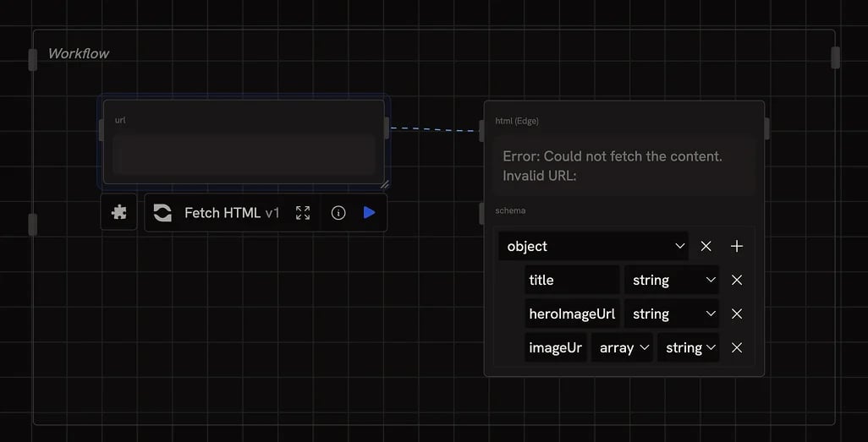This screenshot has height=442, width=868.
Task: Edit the imageUr property name field
Action: pos(555,347)
